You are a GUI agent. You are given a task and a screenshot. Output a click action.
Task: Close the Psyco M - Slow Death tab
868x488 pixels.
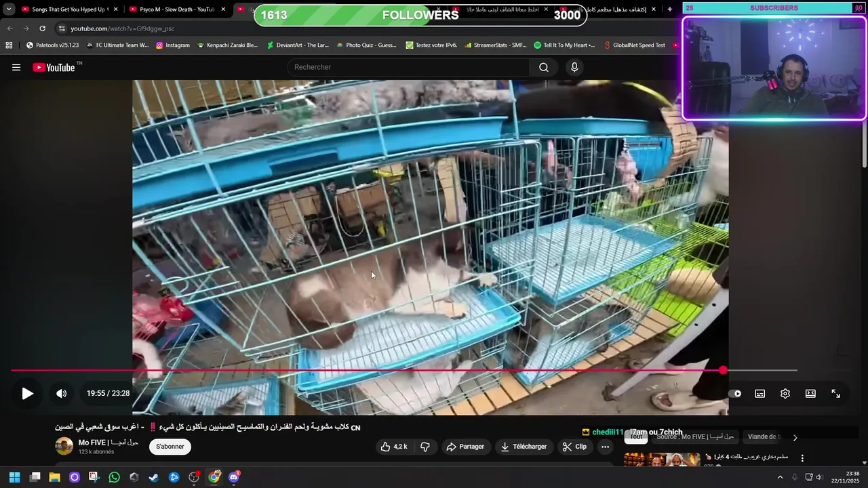222,9
